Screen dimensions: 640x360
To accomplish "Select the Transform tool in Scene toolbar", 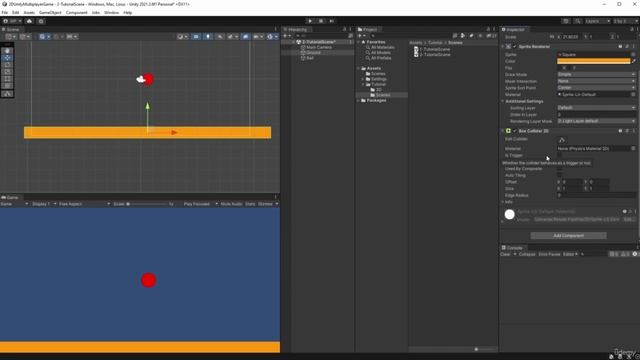I will coord(7,86).
